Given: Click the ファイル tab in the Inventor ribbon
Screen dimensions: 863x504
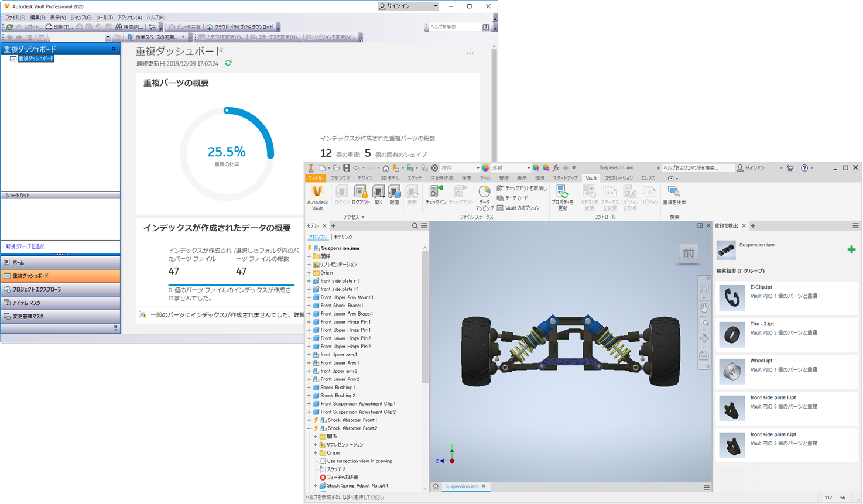Looking at the screenshot, I should coord(315,178).
